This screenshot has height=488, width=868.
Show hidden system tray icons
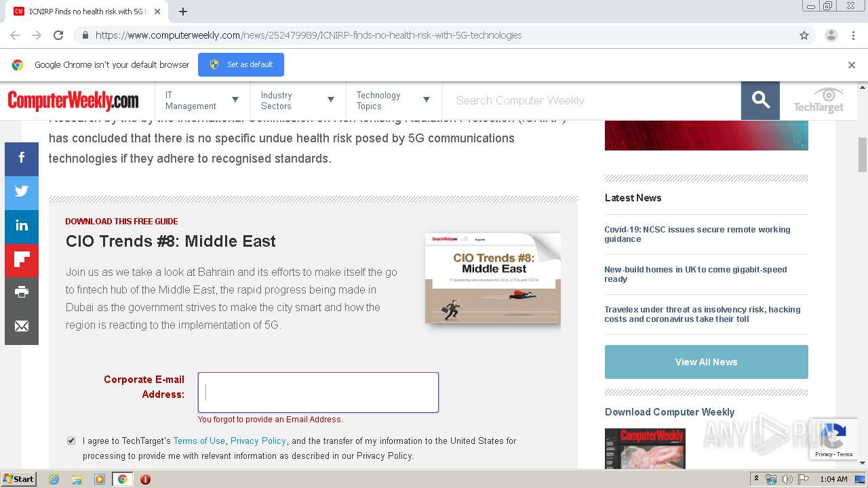click(x=756, y=479)
